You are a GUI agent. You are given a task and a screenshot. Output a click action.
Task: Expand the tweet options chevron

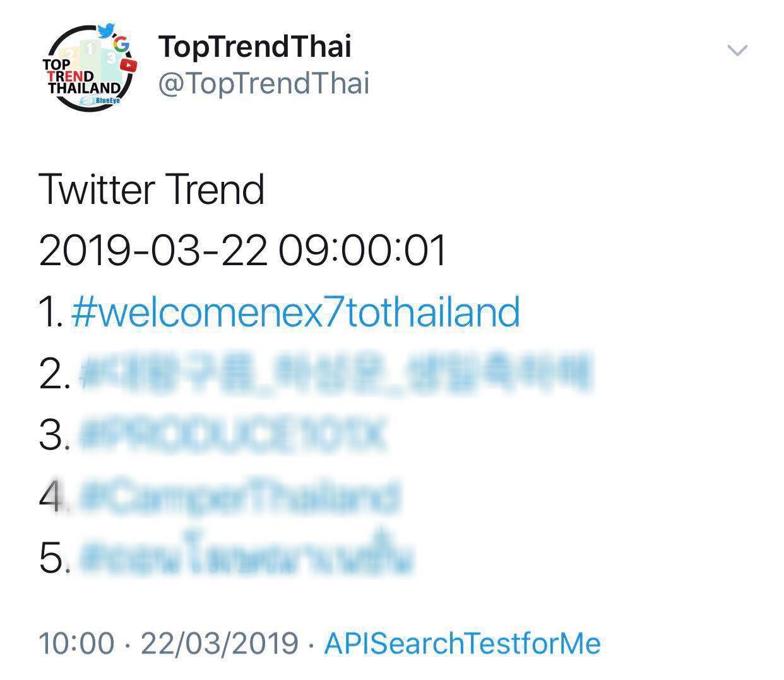(x=737, y=51)
